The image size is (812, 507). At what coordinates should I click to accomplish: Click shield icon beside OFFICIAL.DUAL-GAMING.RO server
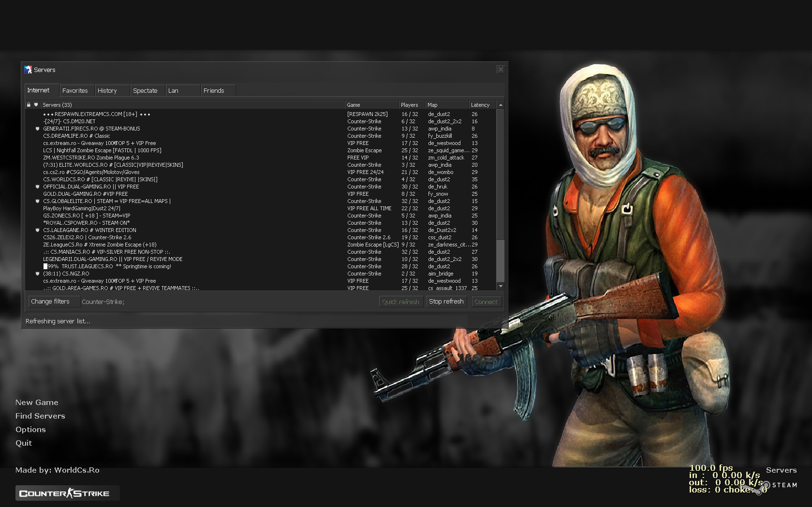click(x=37, y=187)
